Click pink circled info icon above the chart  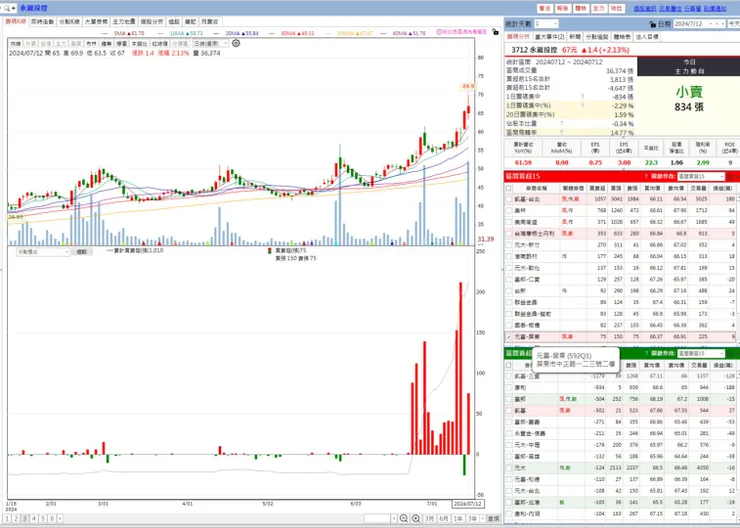(439, 32)
